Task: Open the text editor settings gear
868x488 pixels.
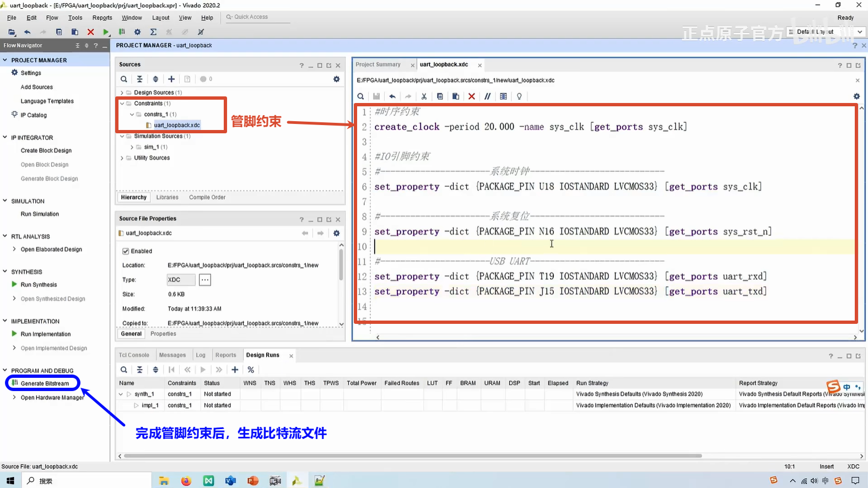Action: pos(856,96)
